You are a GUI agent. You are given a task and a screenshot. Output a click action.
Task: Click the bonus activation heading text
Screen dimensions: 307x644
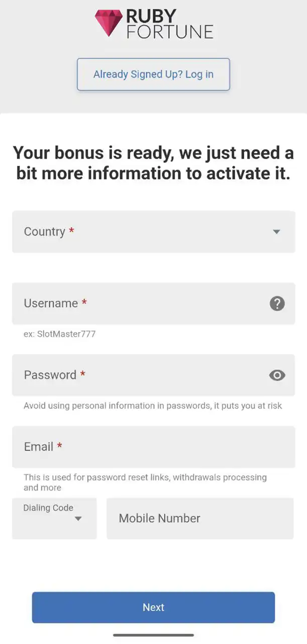pyautogui.click(x=153, y=163)
